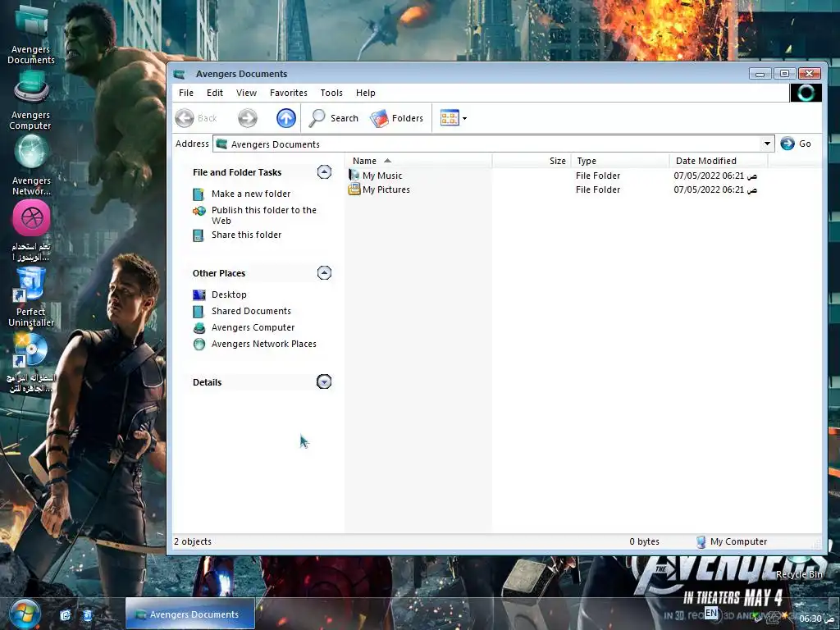
Task: Toggle the Folders tree pane
Action: (x=397, y=118)
